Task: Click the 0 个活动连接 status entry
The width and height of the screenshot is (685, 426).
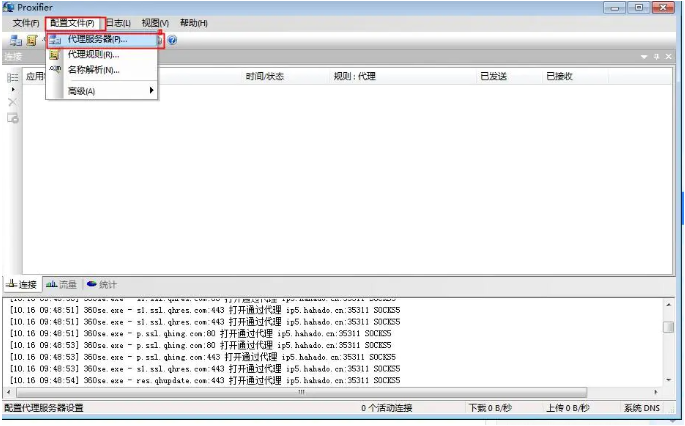Action: click(x=387, y=408)
